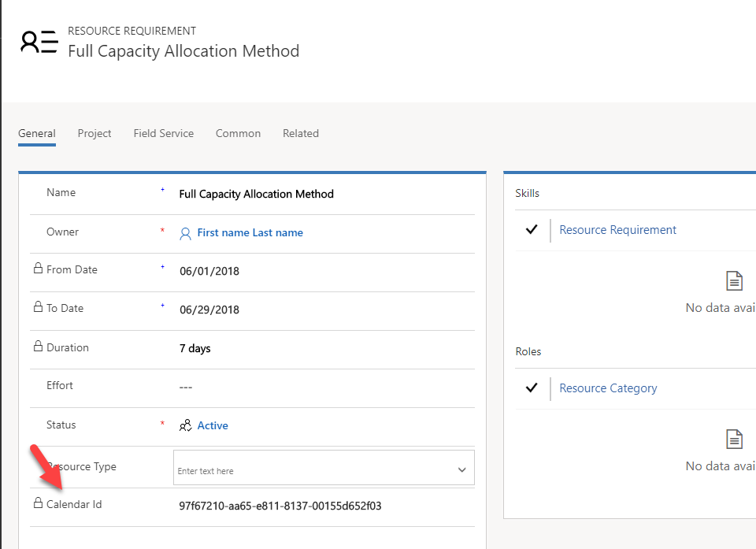
Task: Click the Effort field label
Action: pos(60,385)
